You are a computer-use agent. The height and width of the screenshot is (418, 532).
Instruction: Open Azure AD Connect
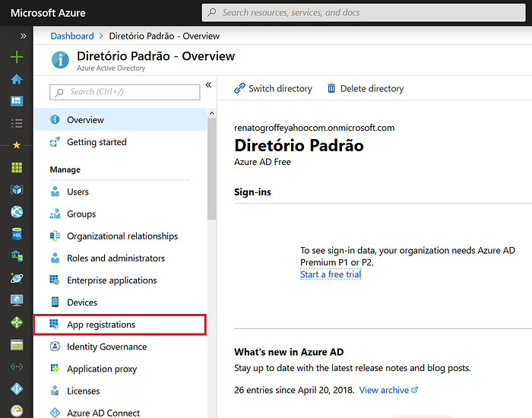coord(120,413)
